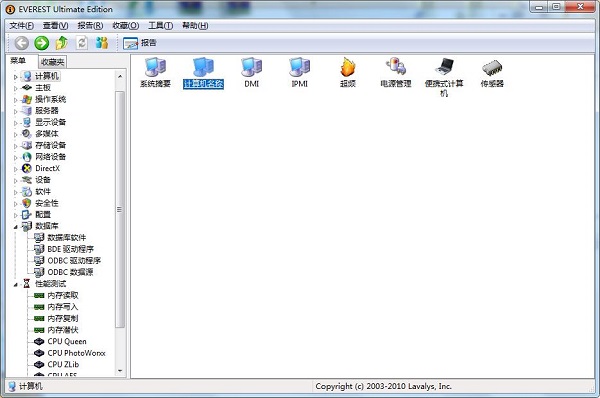Open the DMI icon

pos(251,73)
